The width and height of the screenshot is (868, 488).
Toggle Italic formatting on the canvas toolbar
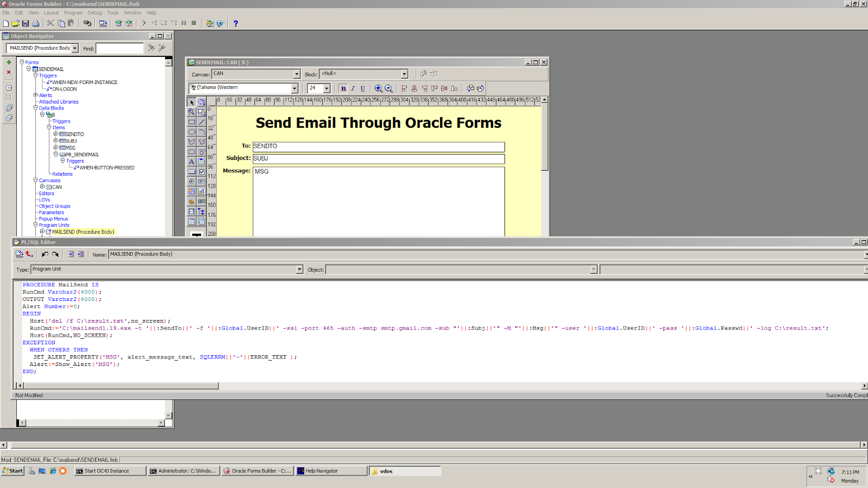[353, 88]
